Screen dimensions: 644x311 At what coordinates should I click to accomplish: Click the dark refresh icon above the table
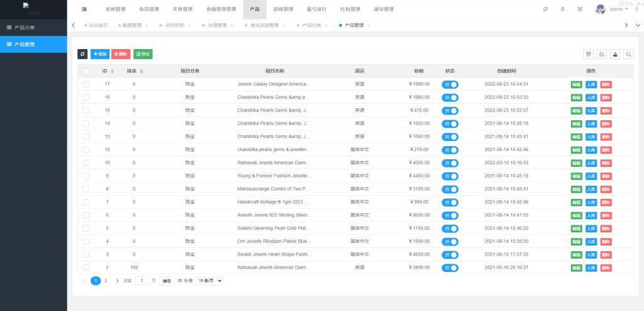[x=82, y=54]
